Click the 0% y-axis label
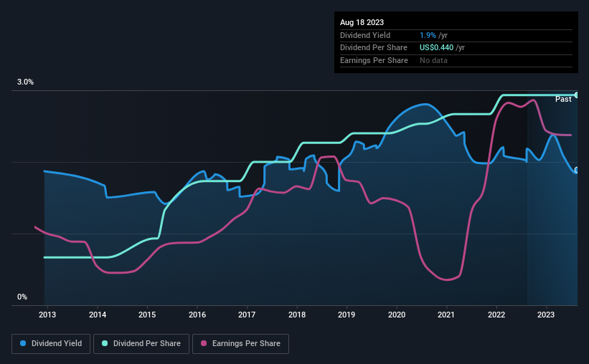This screenshot has height=364, width=589. [22, 297]
